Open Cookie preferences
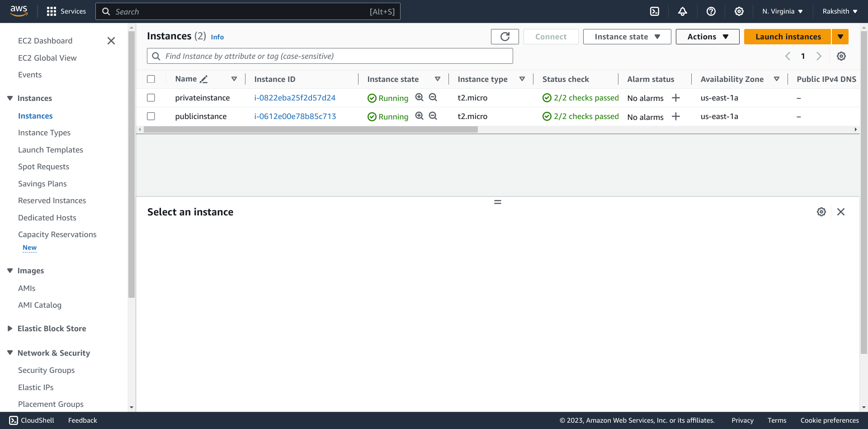 point(830,420)
